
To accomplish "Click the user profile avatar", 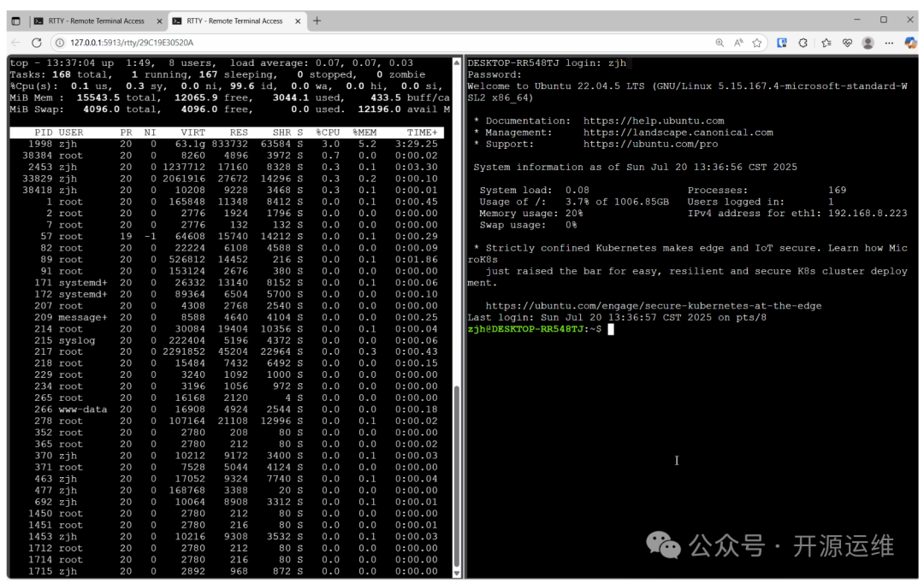I will pos(868,43).
